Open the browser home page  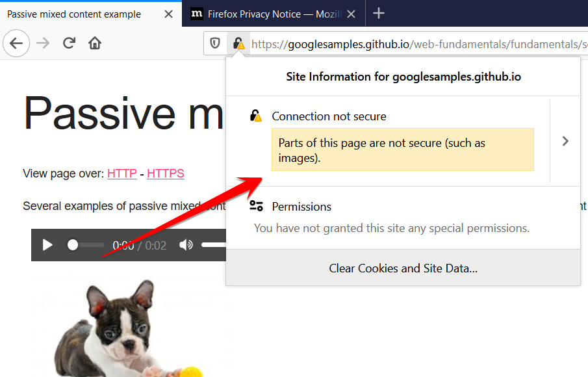[95, 43]
